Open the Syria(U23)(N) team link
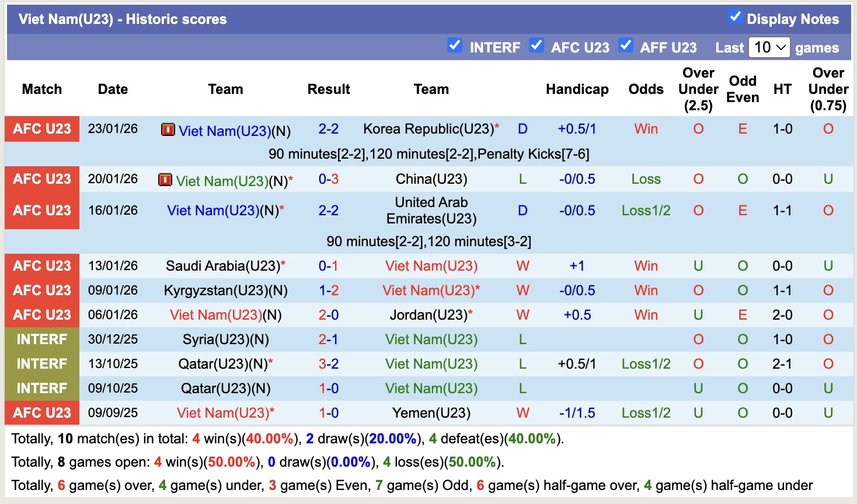 [225, 339]
